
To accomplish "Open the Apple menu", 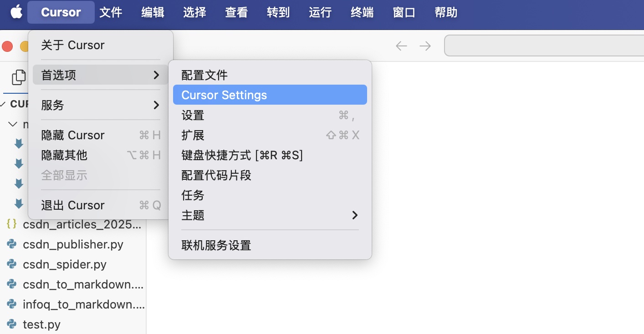I will [16, 12].
